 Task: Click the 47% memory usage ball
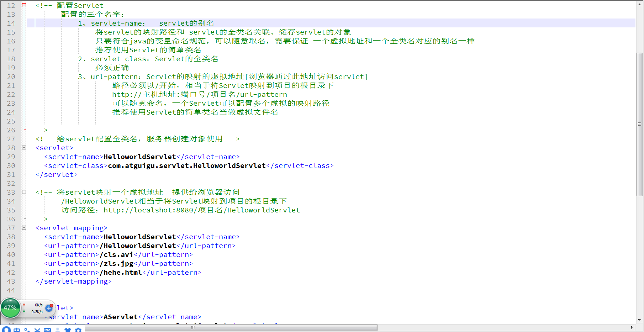coord(10,308)
